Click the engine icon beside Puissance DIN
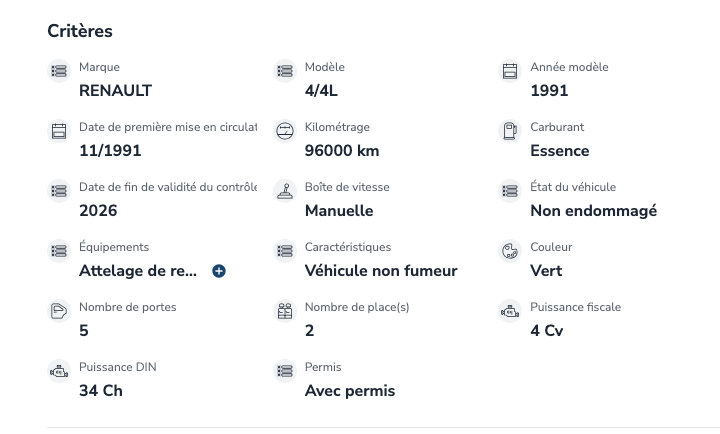The height and width of the screenshot is (434, 720). pos(59,371)
